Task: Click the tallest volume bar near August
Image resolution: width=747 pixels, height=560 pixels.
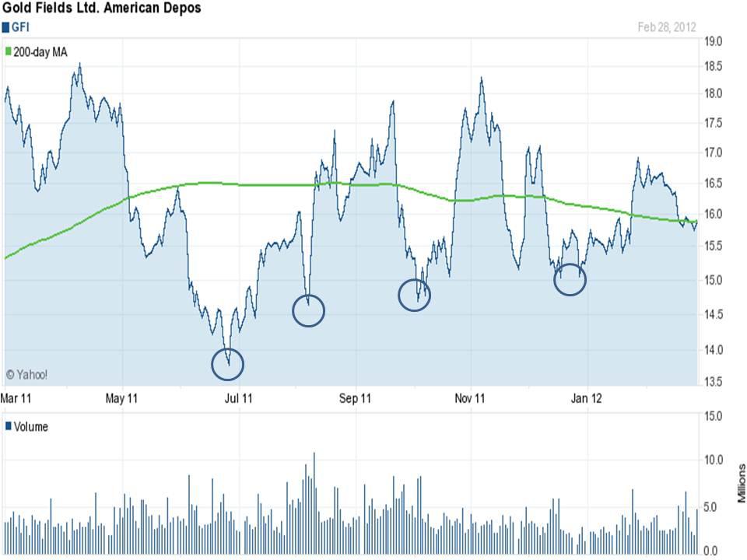Action: tap(314, 503)
